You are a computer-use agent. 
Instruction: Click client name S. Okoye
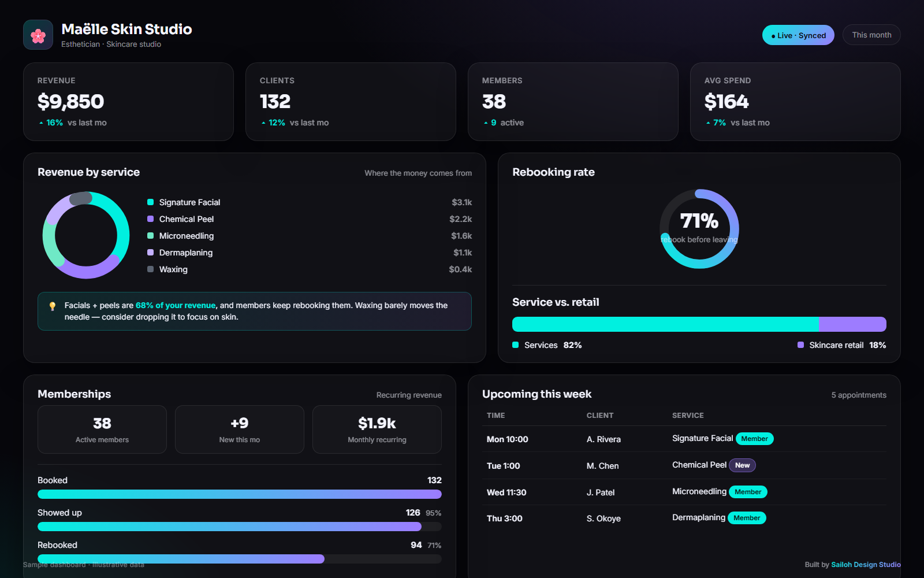[x=603, y=518]
